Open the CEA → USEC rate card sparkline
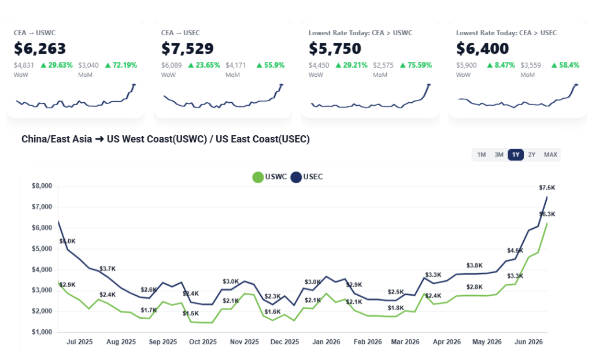Viewport: 592px width, 364px height. (x=223, y=96)
